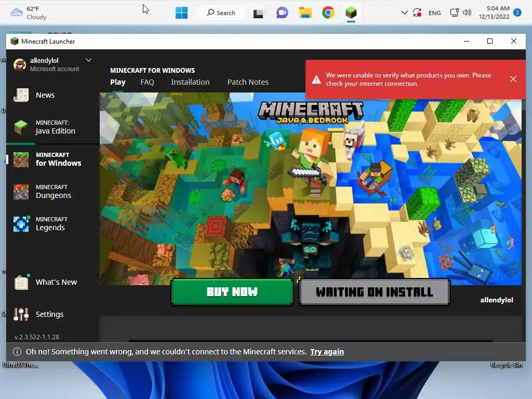532x399 pixels.
Task: Select Minecraft Java Edition grass block icon
Action: (x=21, y=127)
